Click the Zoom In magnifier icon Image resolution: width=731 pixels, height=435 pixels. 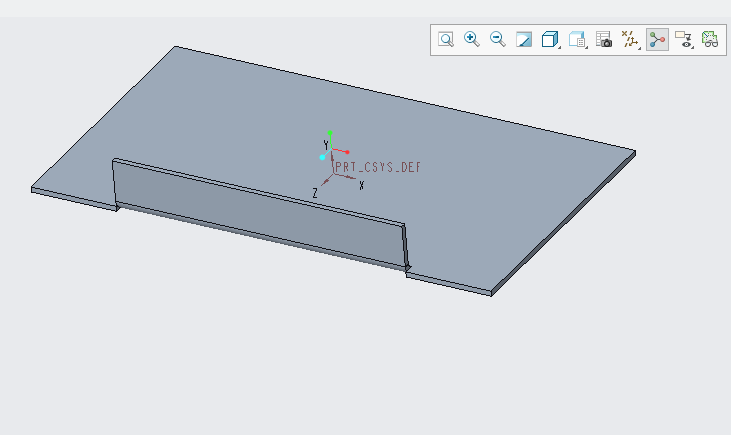coord(472,40)
